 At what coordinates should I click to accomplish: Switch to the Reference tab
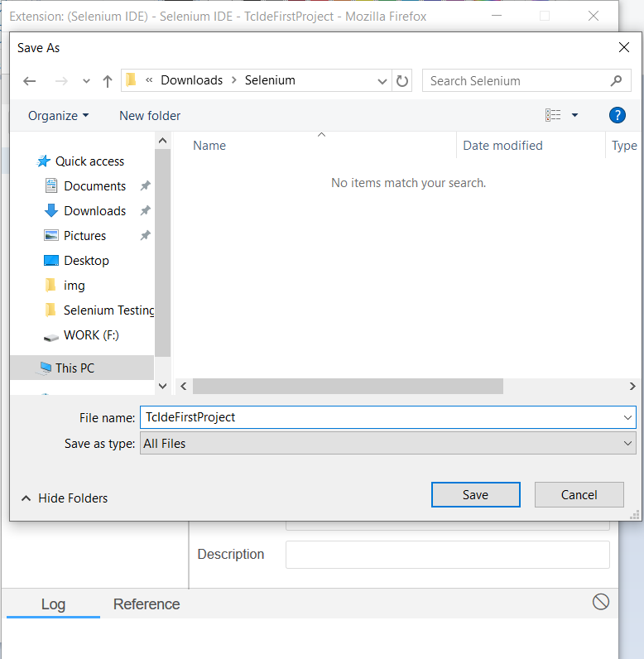click(x=147, y=604)
